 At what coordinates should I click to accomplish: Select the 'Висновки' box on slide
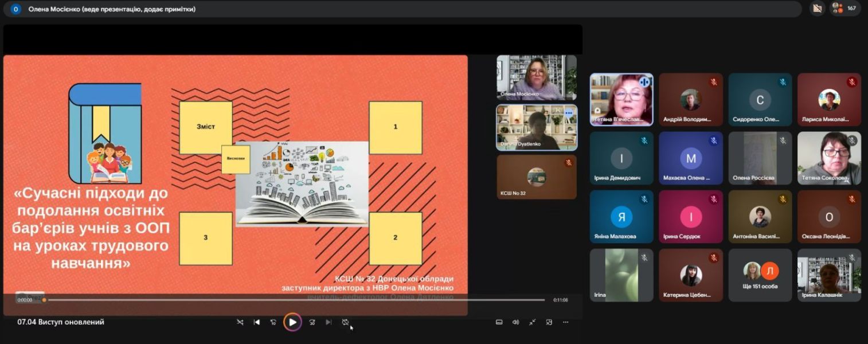pyautogui.click(x=236, y=159)
